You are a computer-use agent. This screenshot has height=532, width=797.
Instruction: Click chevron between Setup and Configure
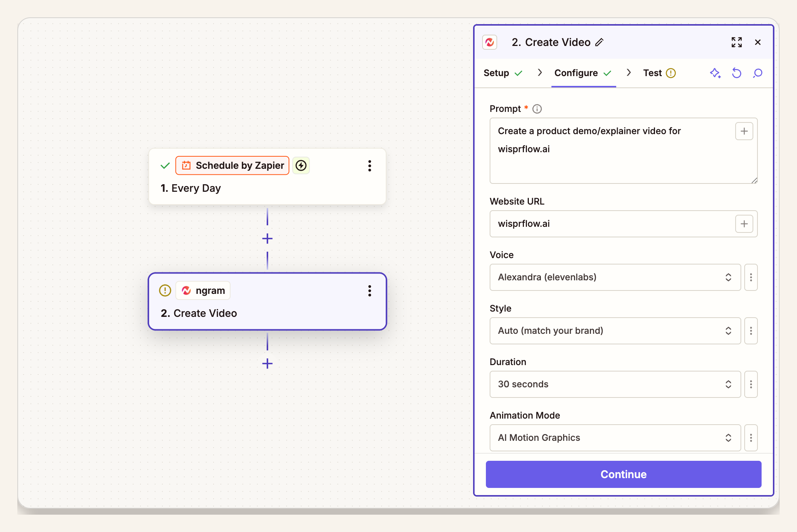(540, 73)
